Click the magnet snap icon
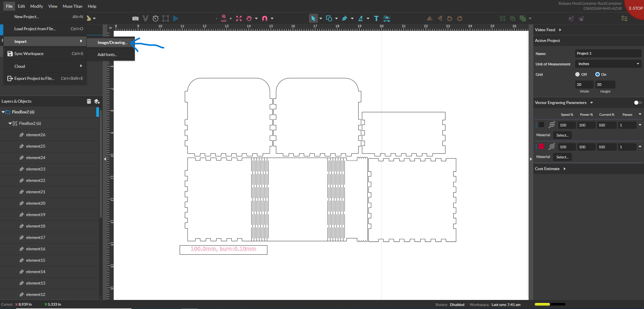The image size is (644, 309). point(265,18)
